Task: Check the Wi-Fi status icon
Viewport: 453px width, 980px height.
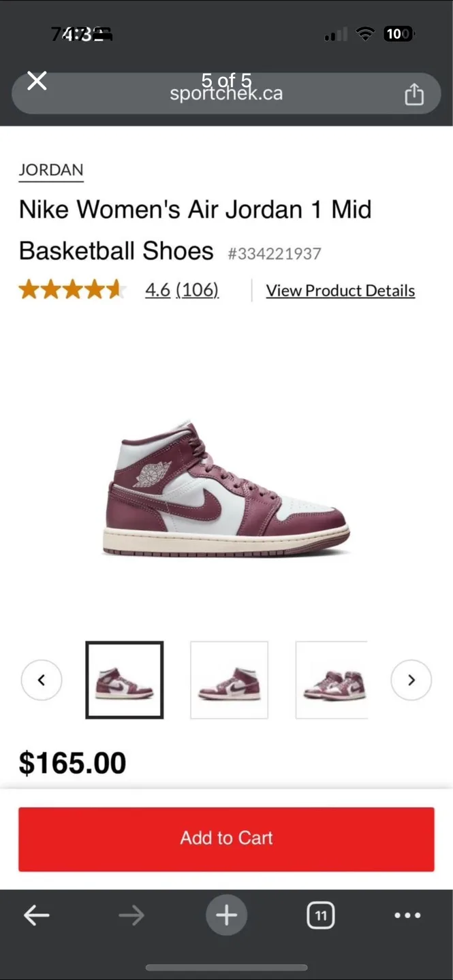Action: pyautogui.click(x=365, y=33)
